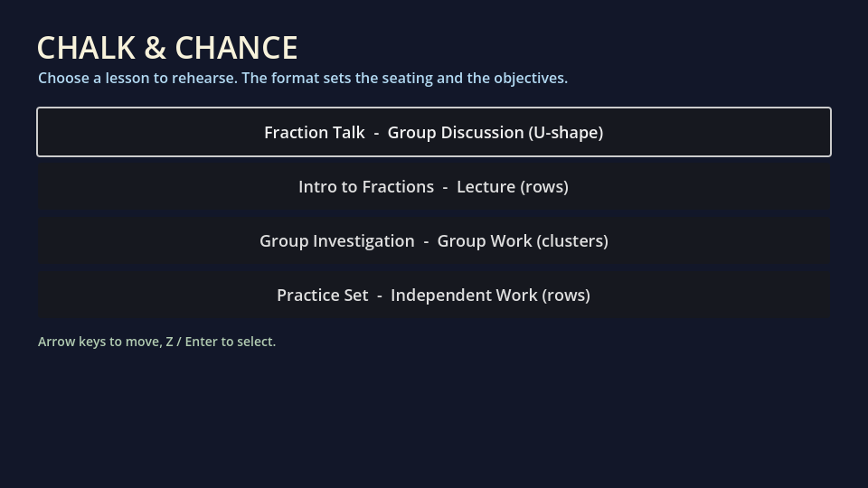The image size is (868, 488).
Task: Choose the Intro to Fractions lesson
Action: click(434, 186)
